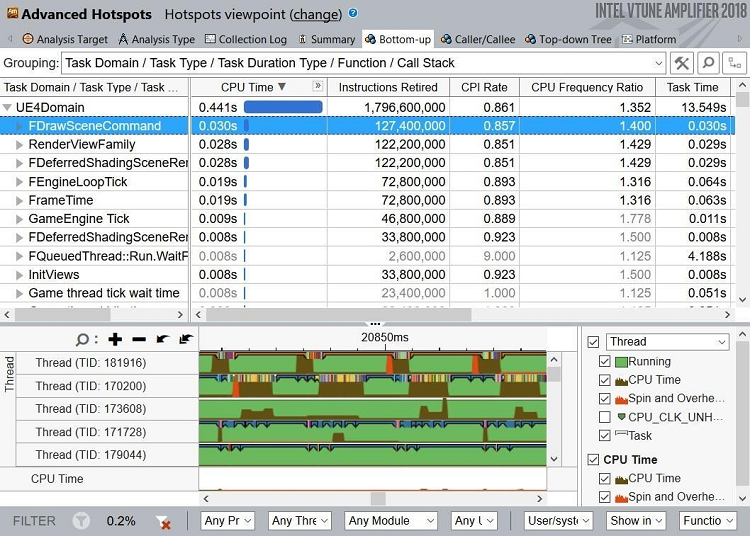Viewport: 750px width, 536px height.
Task: Toggle the Task legend checkbox
Action: pos(605,436)
